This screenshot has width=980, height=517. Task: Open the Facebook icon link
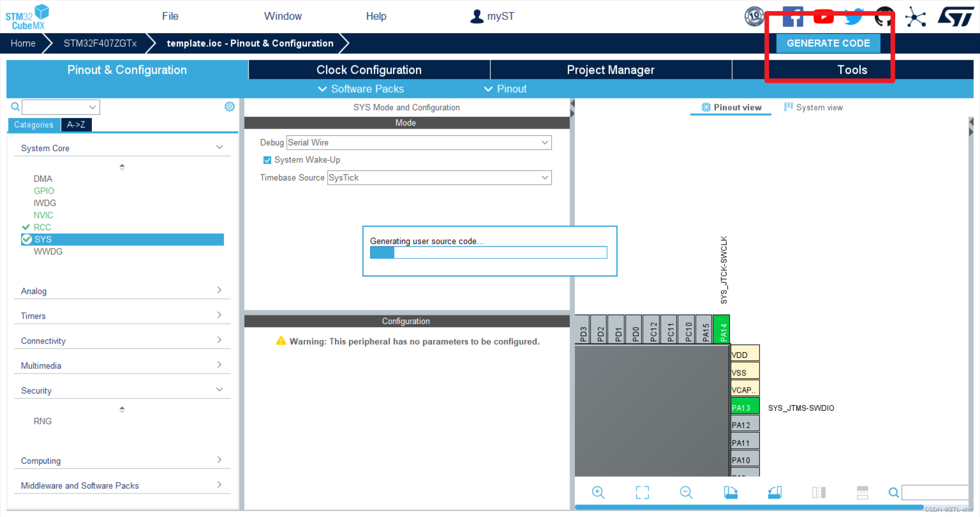[793, 17]
